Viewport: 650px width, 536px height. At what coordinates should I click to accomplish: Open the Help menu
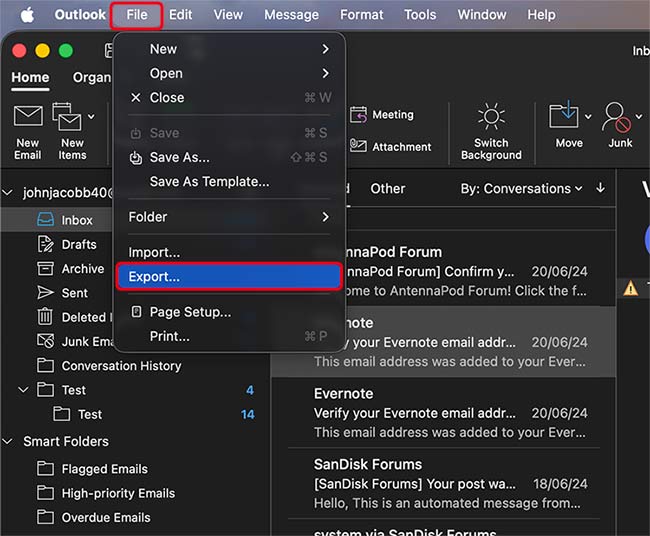point(541,15)
